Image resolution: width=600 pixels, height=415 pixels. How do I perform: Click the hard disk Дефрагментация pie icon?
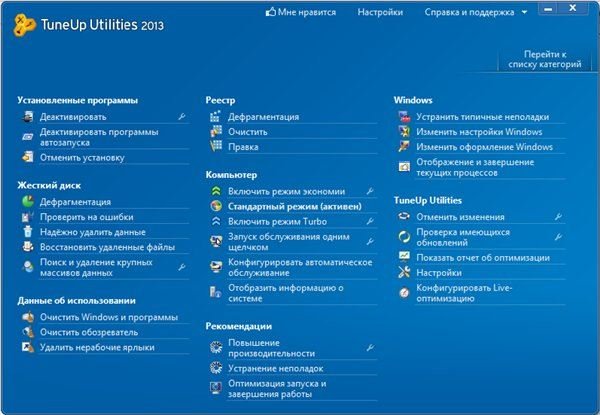click(28, 202)
